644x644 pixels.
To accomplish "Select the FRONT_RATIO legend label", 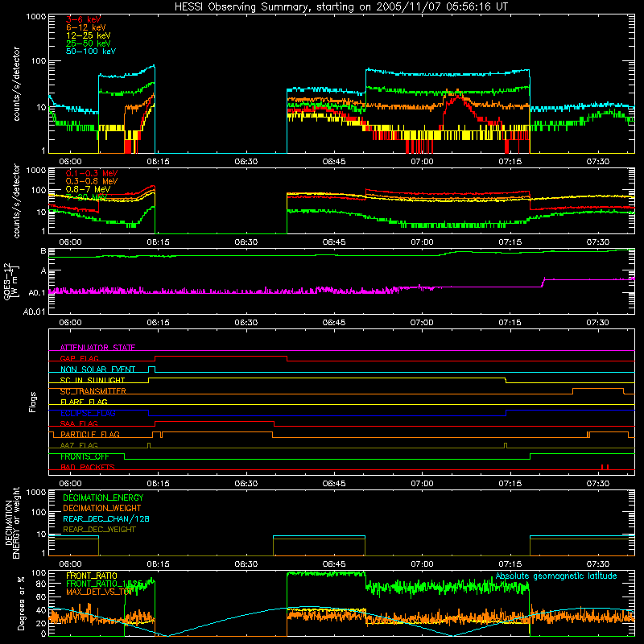I will (x=92, y=576).
